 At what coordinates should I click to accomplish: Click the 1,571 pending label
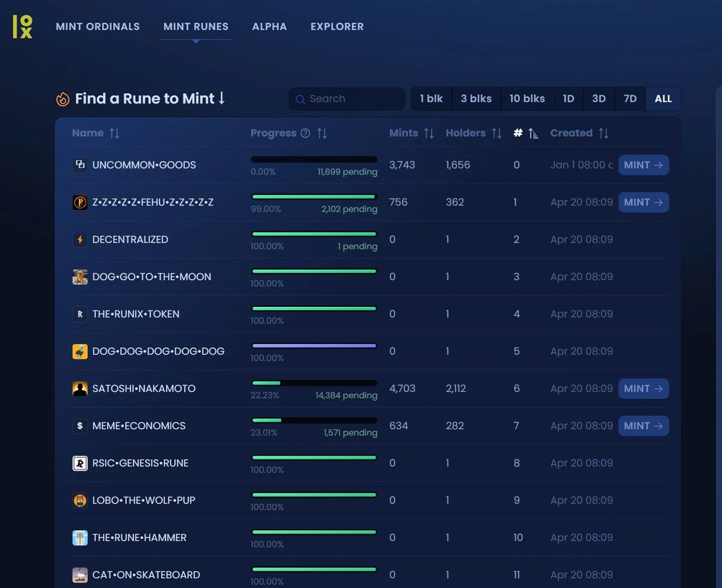pos(351,433)
